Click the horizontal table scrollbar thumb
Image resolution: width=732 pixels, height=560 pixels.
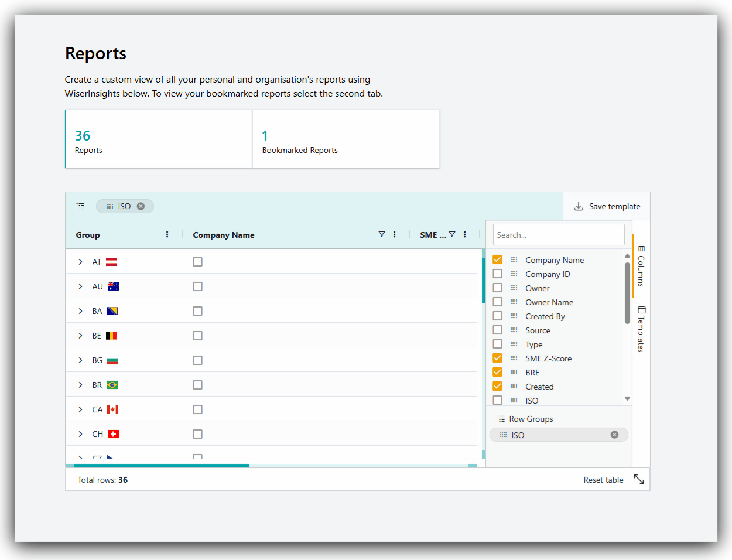(162, 466)
